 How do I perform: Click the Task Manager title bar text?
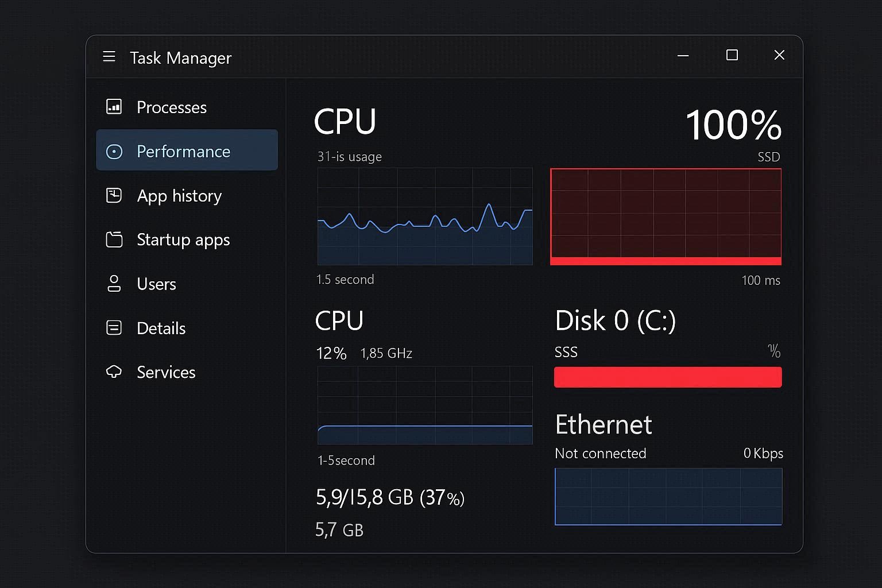[x=180, y=57]
